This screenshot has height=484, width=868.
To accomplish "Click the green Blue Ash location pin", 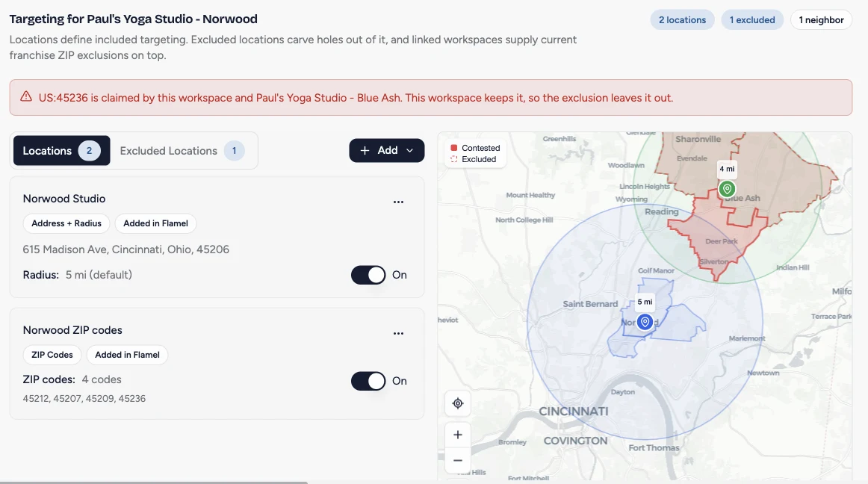I will coord(727,189).
